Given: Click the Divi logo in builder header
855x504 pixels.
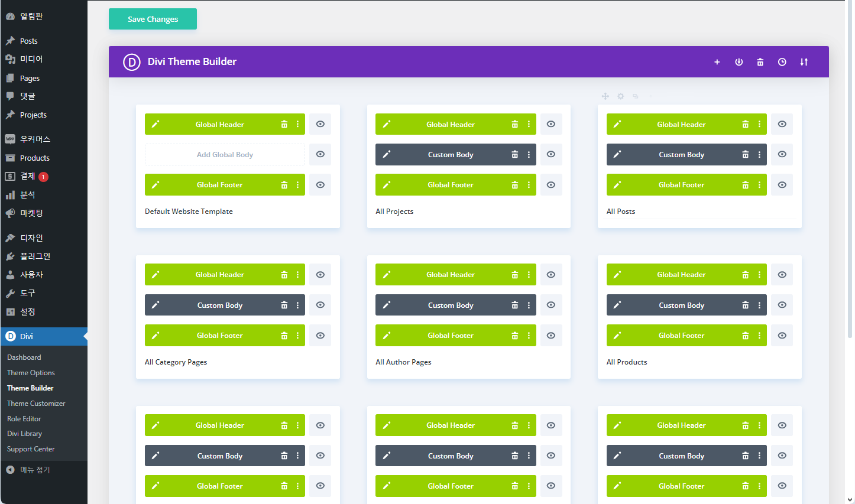Looking at the screenshot, I should coord(131,62).
